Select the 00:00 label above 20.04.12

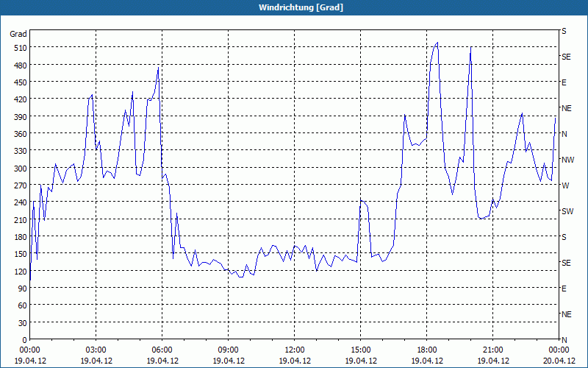pyautogui.click(x=559, y=350)
